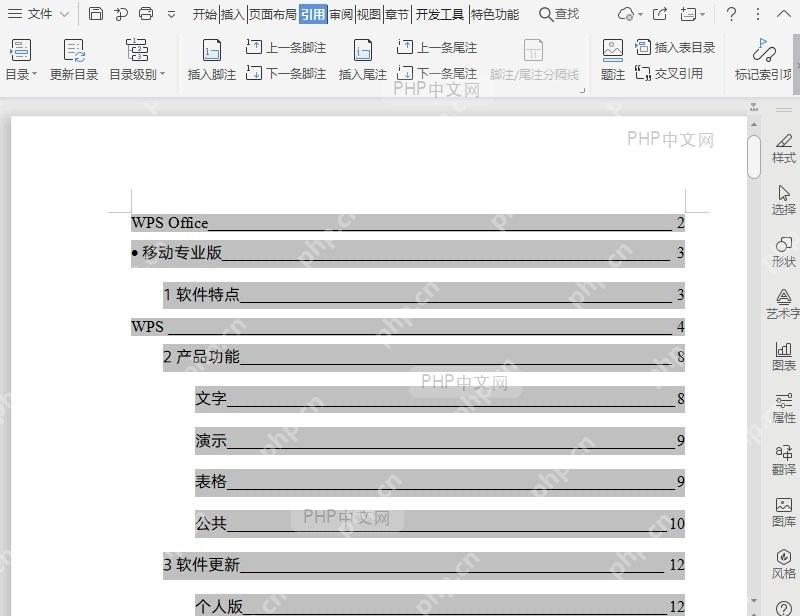Open the 翻译 sidebar panel
The height and width of the screenshot is (616, 800).
[x=784, y=461]
